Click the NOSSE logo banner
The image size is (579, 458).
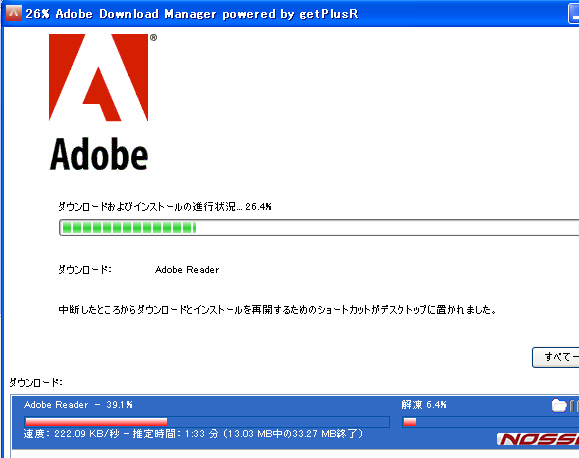click(x=538, y=439)
